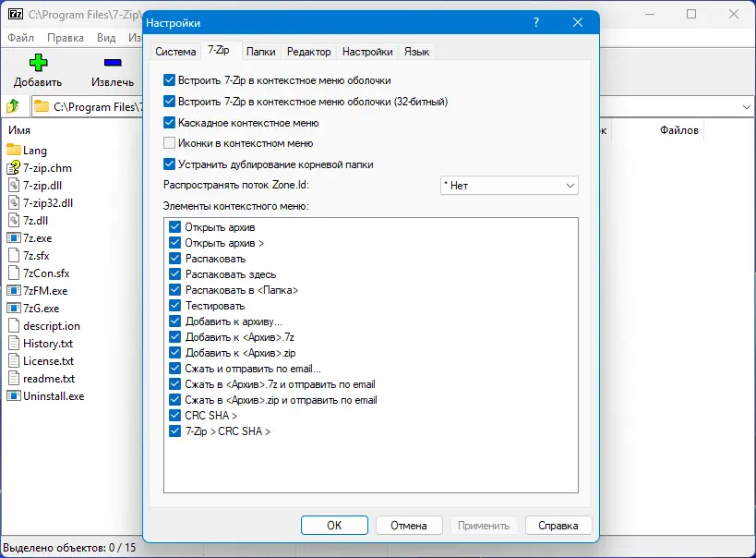Sort by the Имя column header
The width and height of the screenshot is (756, 558).
(x=19, y=130)
